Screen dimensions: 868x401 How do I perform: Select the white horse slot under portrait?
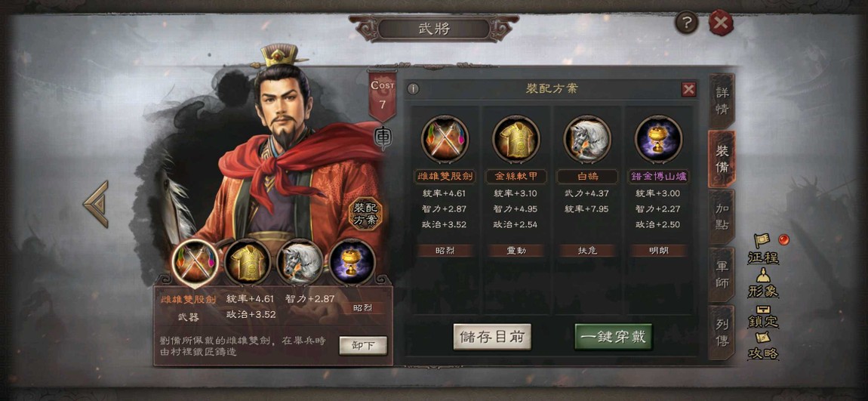tap(300, 262)
